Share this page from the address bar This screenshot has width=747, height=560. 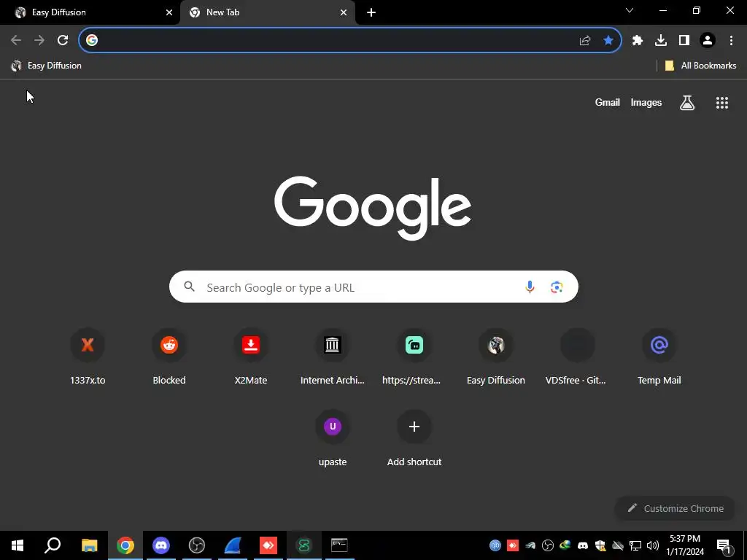pyautogui.click(x=585, y=41)
